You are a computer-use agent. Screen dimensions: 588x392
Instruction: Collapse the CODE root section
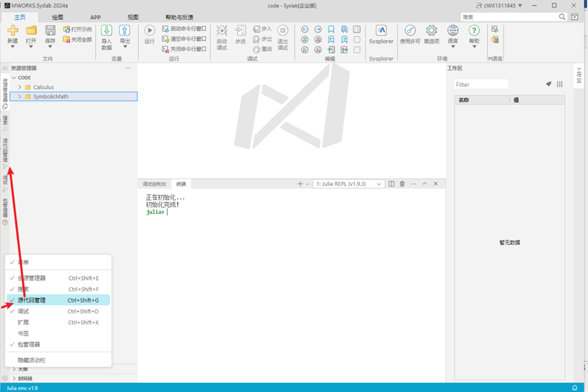pyautogui.click(x=14, y=77)
